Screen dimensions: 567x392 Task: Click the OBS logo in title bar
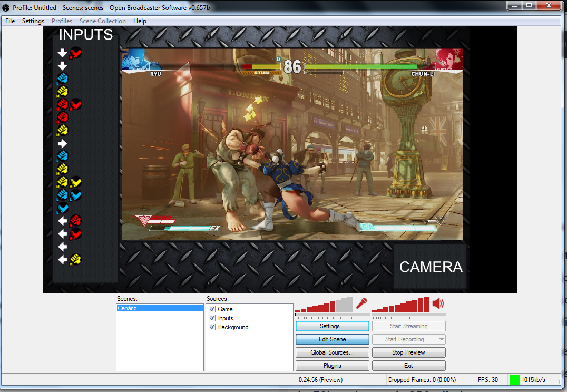click(6, 7)
